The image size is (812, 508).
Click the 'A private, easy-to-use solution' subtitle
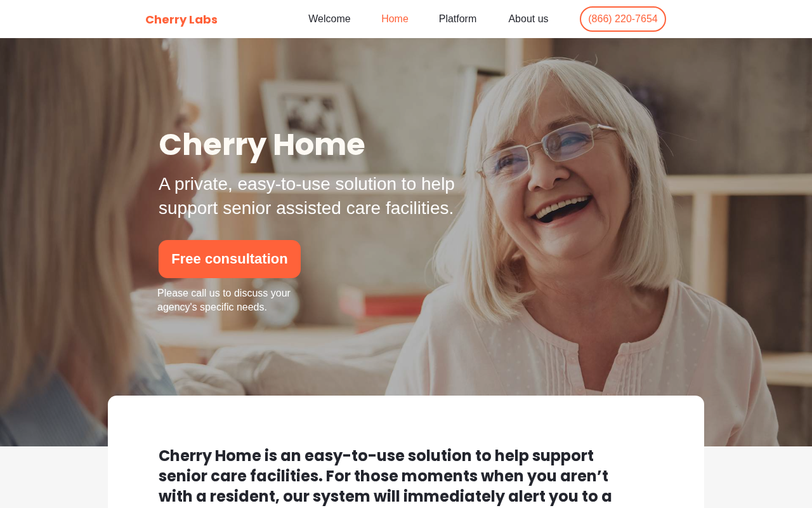pos(307,196)
